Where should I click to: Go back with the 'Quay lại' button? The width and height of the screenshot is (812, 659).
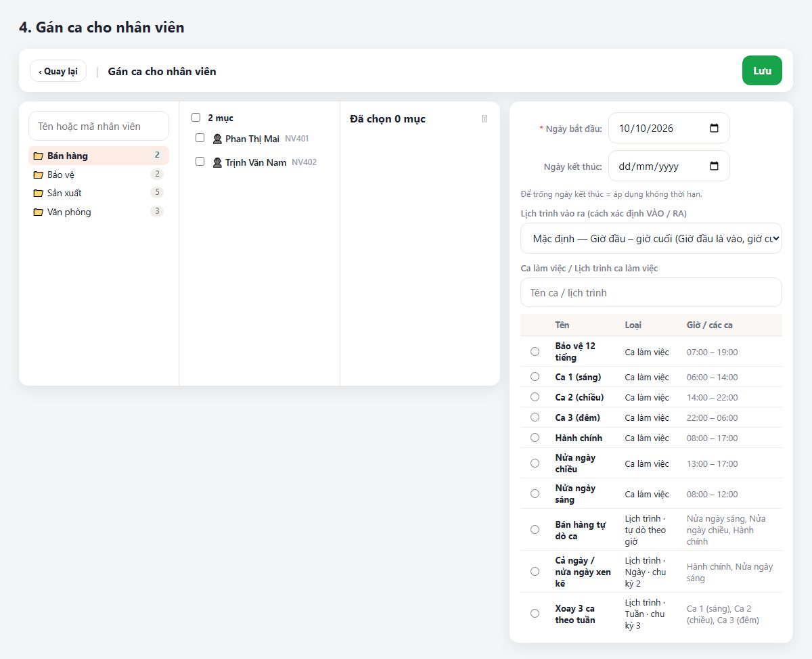58,71
